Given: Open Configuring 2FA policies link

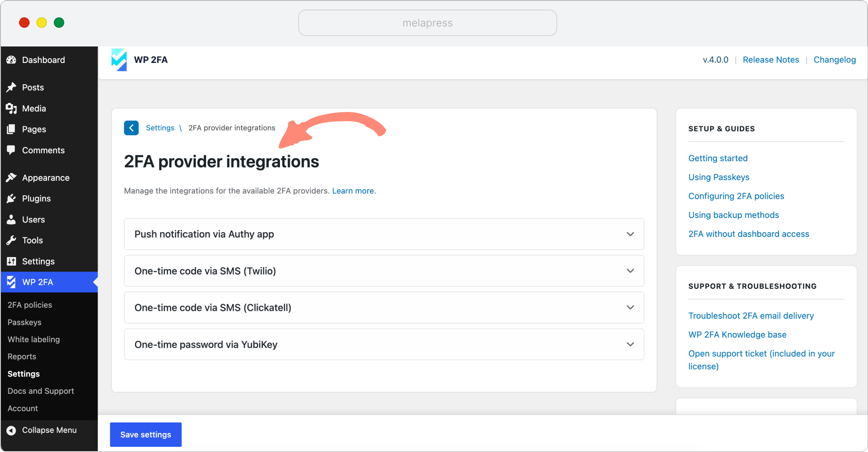Looking at the screenshot, I should (736, 196).
